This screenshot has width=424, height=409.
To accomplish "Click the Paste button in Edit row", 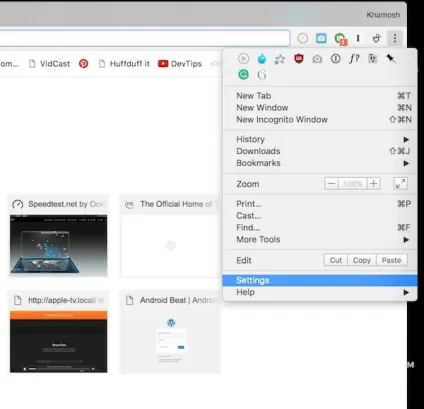I will pyautogui.click(x=392, y=260).
